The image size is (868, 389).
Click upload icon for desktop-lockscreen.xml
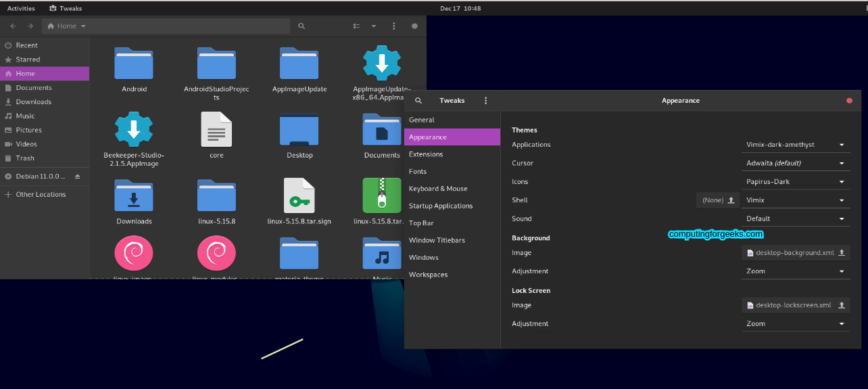coord(842,305)
